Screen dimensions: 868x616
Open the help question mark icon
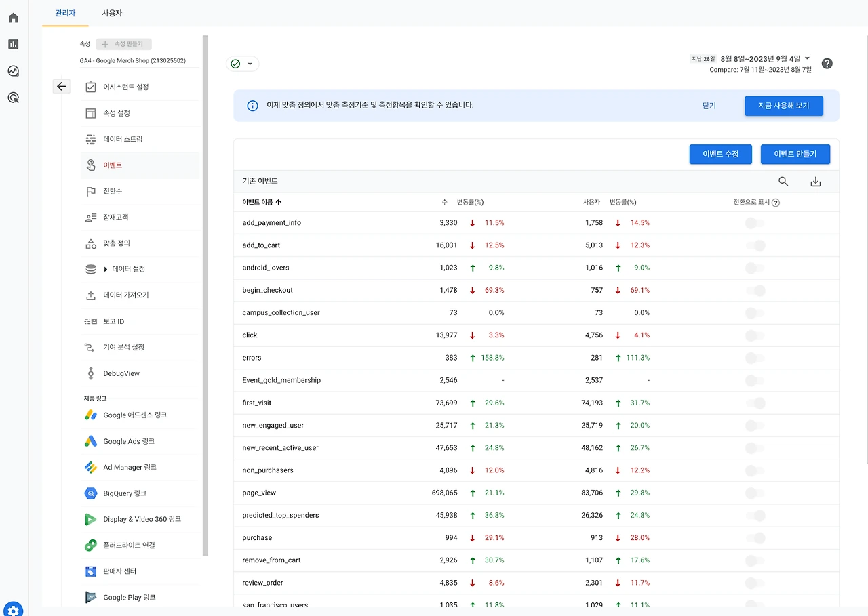[827, 64]
